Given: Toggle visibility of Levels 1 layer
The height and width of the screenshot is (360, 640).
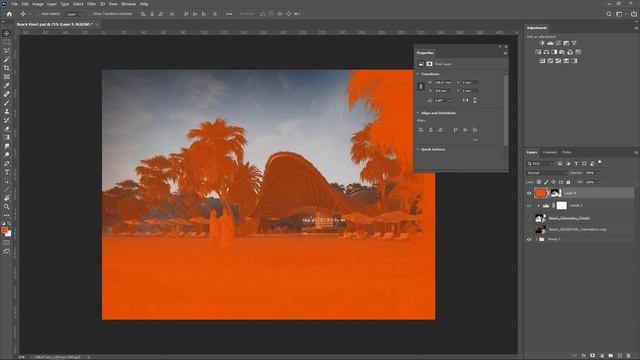Looking at the screenshot, I should 529,206.
